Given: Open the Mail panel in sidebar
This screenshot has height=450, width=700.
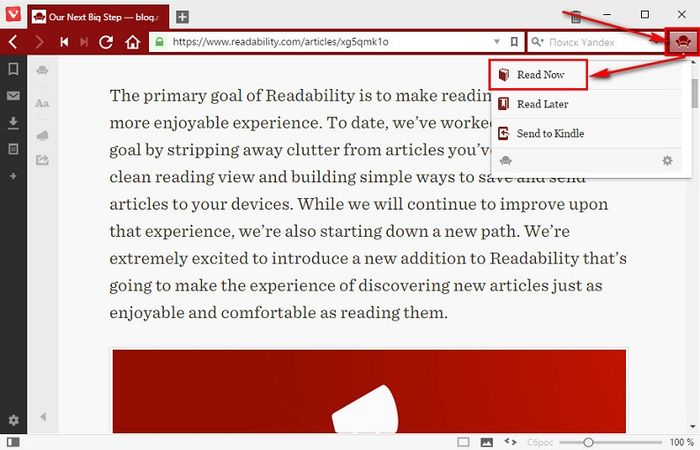Looking at the screenshot, I should [x=13, y=96].
